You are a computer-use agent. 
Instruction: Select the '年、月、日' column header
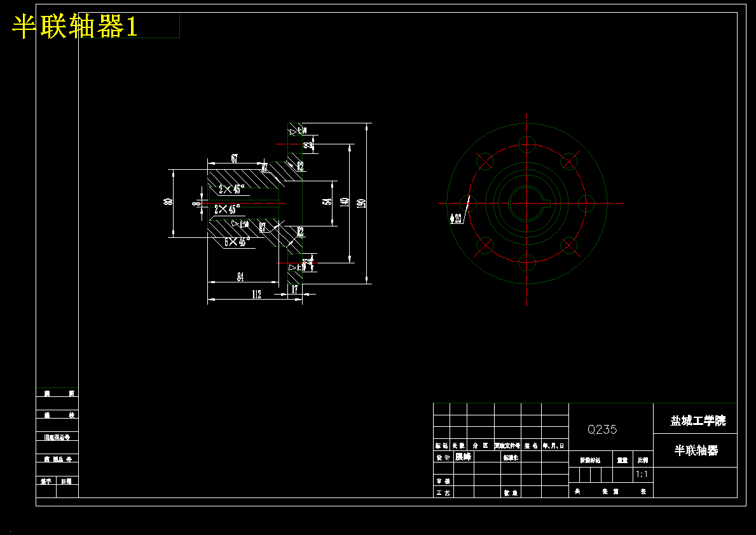tap(554, 446)
